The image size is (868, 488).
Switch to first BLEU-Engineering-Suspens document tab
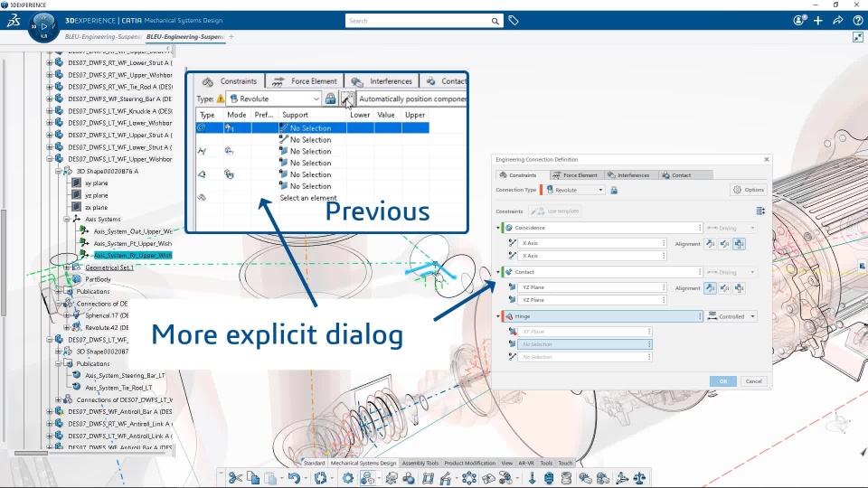(x=102, y=36)
